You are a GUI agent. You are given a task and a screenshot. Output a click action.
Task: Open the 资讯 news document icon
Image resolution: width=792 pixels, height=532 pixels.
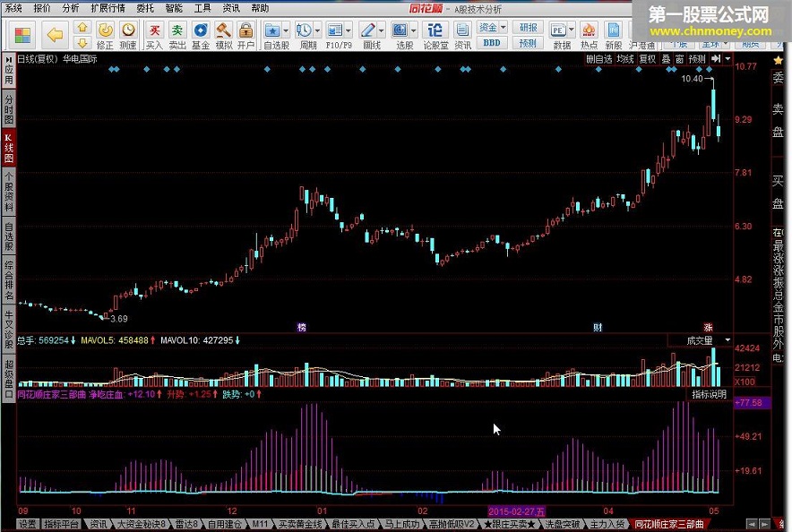pos(462,30)
